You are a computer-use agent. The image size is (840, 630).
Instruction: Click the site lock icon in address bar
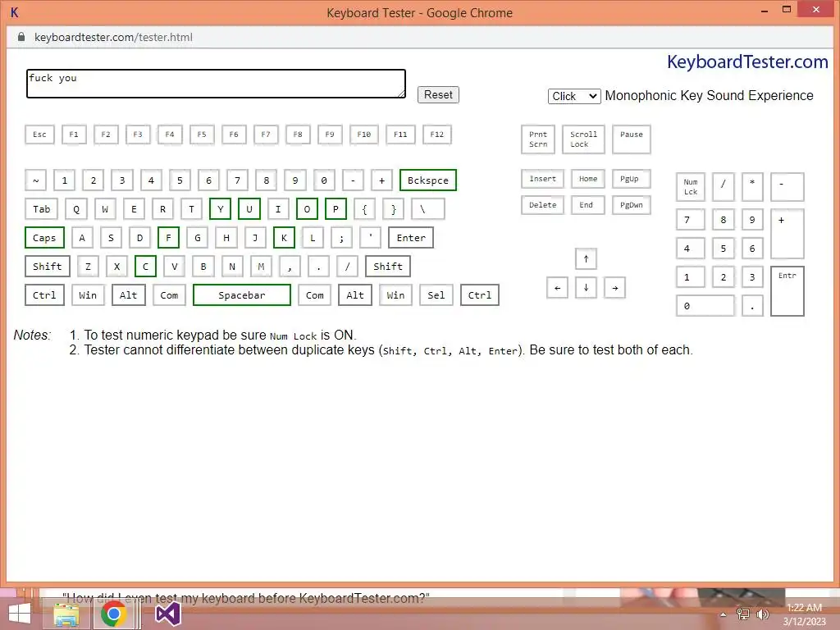coord(21,37)
